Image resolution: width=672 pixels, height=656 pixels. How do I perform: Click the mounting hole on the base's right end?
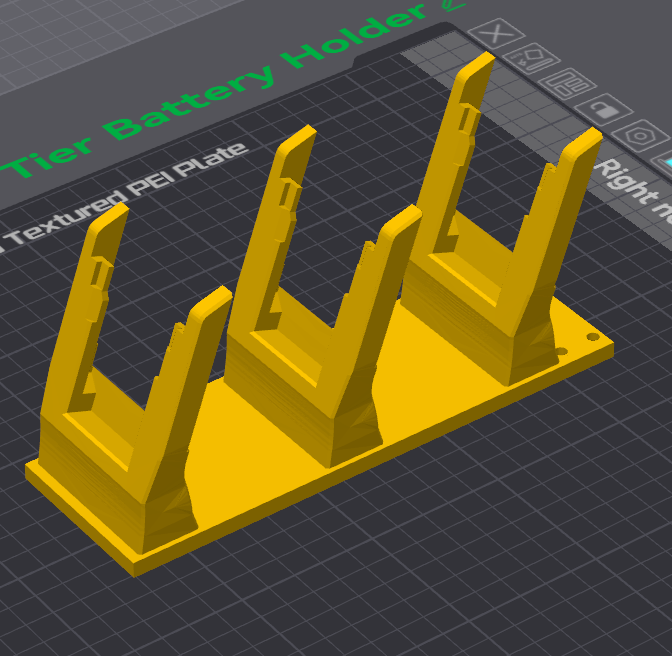(x=593, y=338)
